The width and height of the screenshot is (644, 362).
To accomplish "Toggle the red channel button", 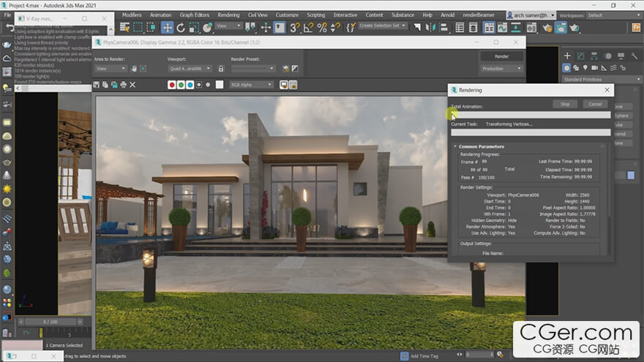I will 172,85.
